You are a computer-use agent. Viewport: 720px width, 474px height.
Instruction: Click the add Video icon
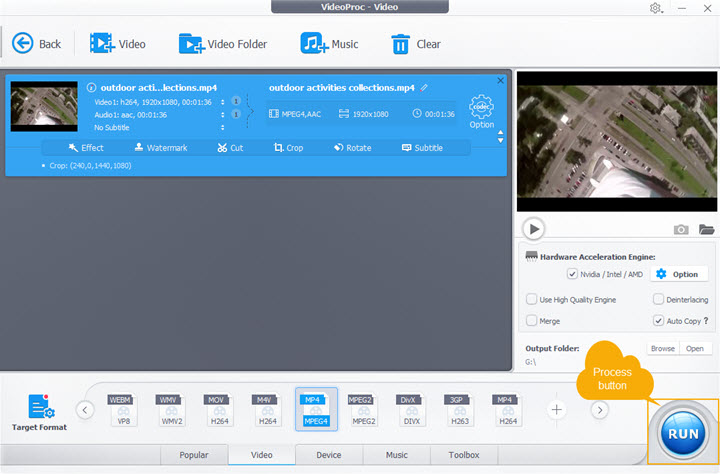tap(101, 43)
